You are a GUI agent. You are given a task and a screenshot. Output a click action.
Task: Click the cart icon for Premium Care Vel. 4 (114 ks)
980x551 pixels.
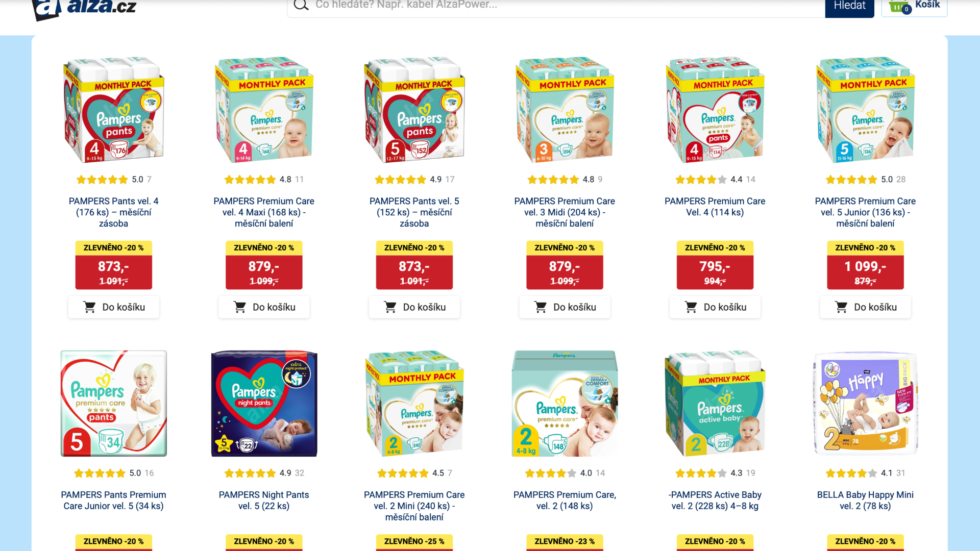691,307
